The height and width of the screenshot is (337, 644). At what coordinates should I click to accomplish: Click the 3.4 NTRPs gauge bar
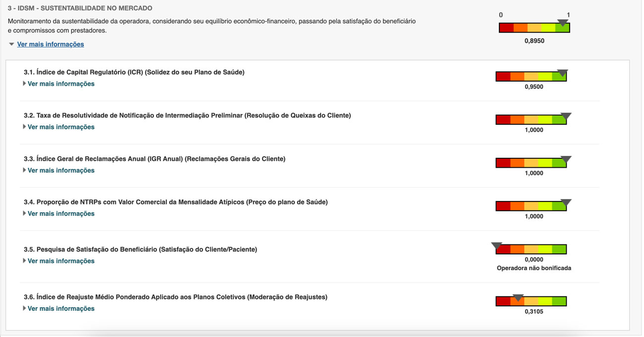point(531,206)
